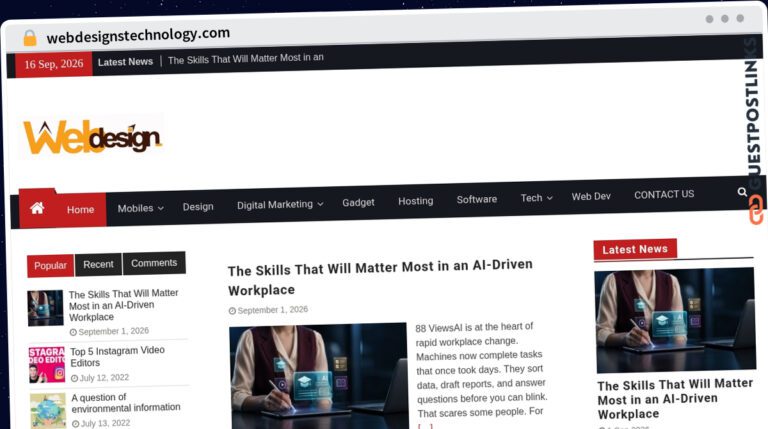Click the Webdesign site logo
The width and height of the screenshot is (768, 429).
pyautogui.click(x=93, y=138)
